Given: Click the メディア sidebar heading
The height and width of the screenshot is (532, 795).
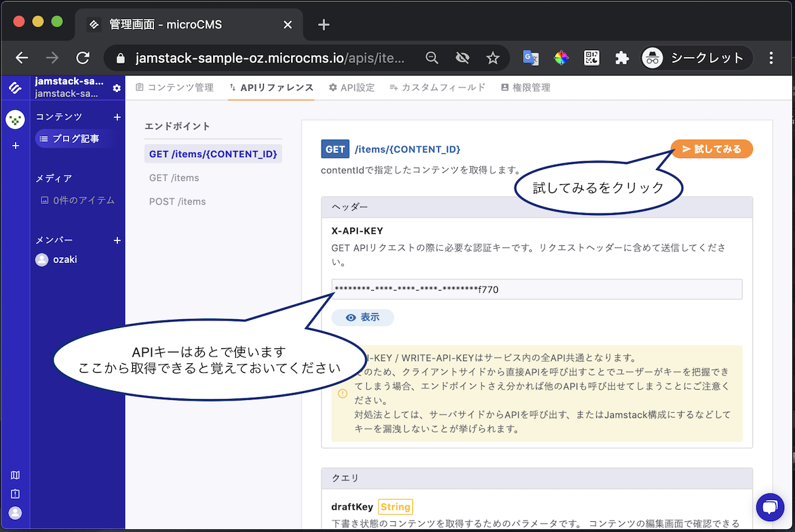Looking at the screenshot, I should pyautogui.click(x=54, y=178).
